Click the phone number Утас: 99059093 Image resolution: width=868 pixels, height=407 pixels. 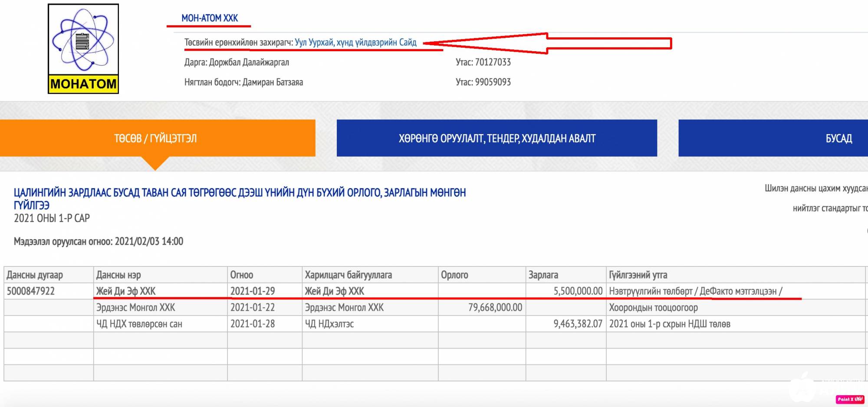tap(483, 82)
